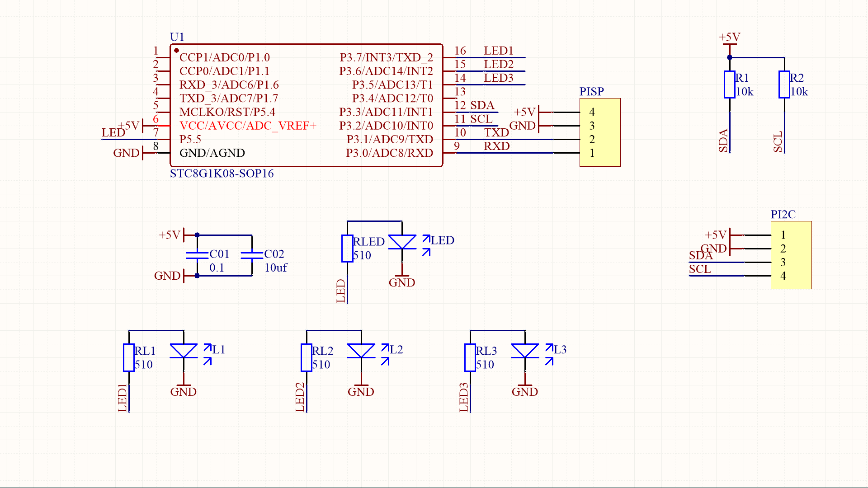The width and height of the screenshot is (868, 488).
Task: Select capacitor C01 symbol
Action: click(197, 255)
